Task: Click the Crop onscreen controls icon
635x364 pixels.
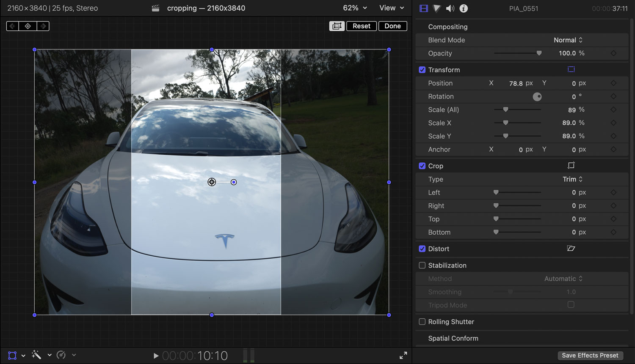Action: 571,165
